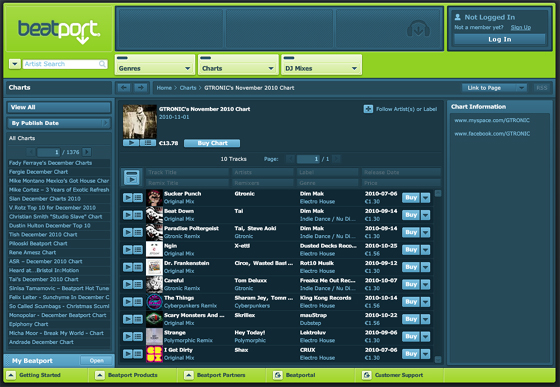Image resolution: width=560 pixels, height=387 pixels.
Task: Add Careful to the queue list
Action: point(138,285)
